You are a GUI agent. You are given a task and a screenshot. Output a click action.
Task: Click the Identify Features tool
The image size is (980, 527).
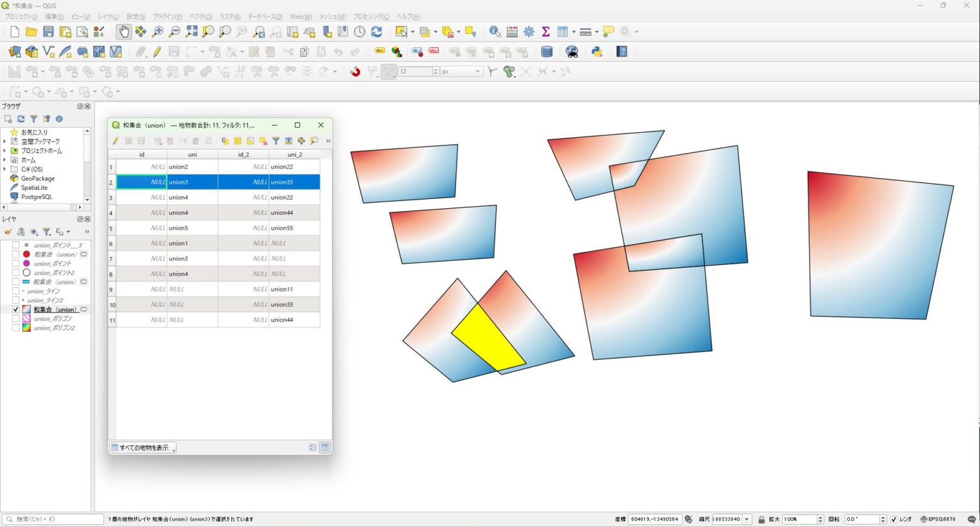point(494,32)
